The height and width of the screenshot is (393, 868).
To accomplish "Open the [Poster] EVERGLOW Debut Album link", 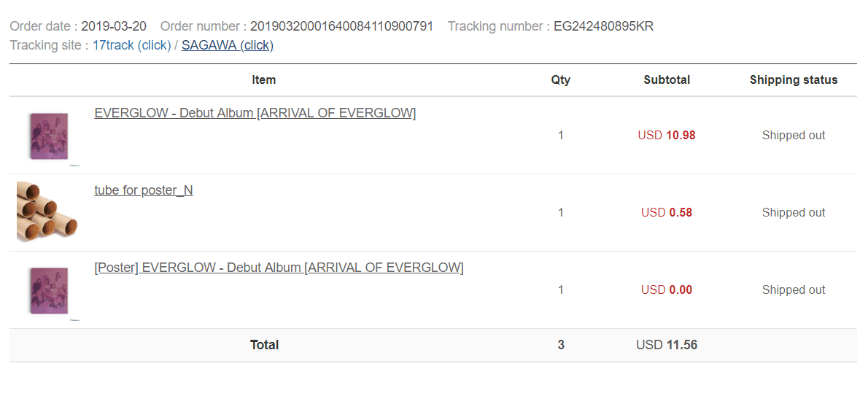I will click(279, 268).
